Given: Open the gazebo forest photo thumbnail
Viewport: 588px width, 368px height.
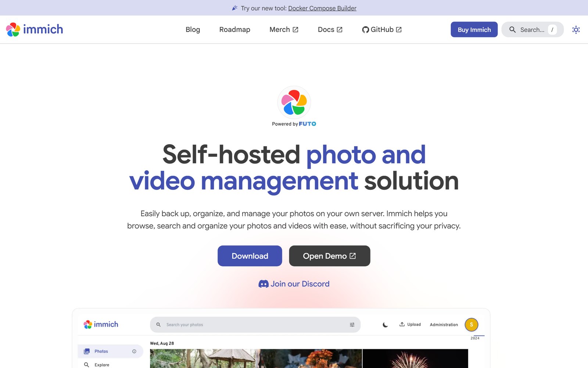Looking at the screenshot, I should 202,358.
